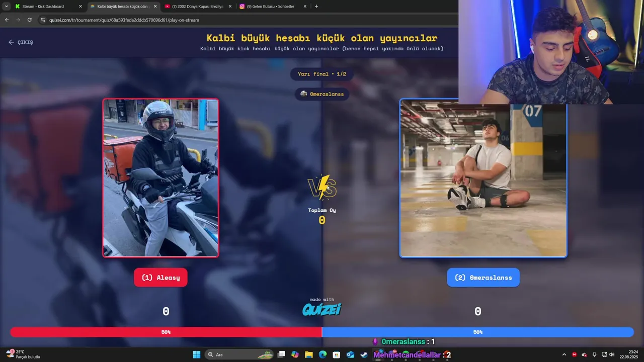Open Task View on the taskbar

[282, 354]
